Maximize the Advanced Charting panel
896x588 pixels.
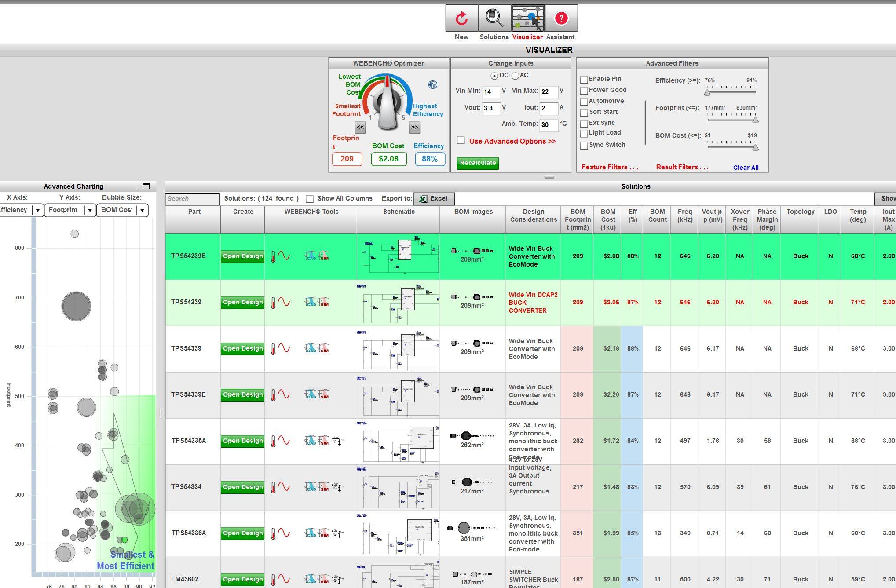point(146,186)
